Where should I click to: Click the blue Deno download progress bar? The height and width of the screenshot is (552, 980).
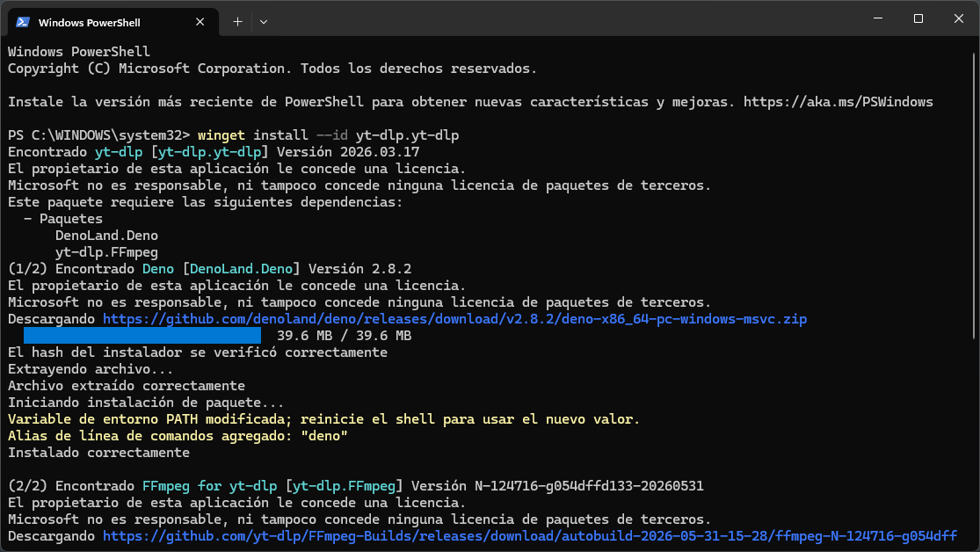tap(142, 336)
